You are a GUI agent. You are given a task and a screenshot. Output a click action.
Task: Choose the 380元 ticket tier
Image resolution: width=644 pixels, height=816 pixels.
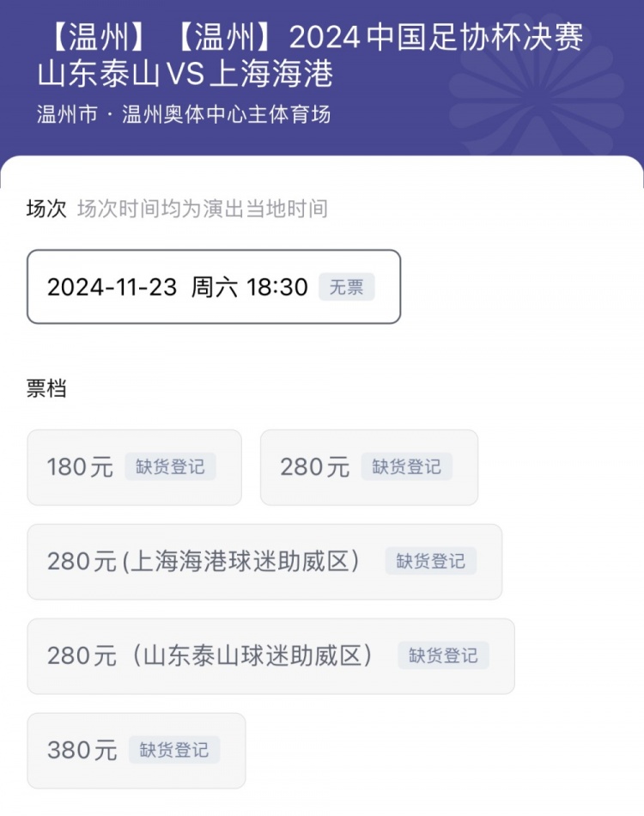[82, 751]
